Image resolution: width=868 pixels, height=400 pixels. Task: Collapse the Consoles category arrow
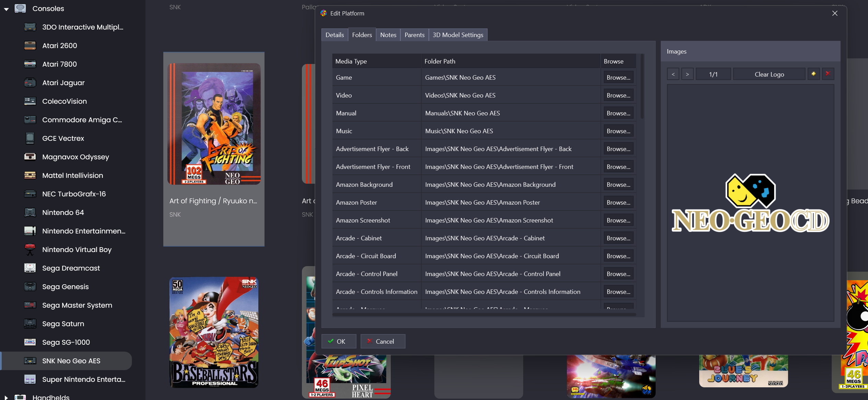point(6,9)
